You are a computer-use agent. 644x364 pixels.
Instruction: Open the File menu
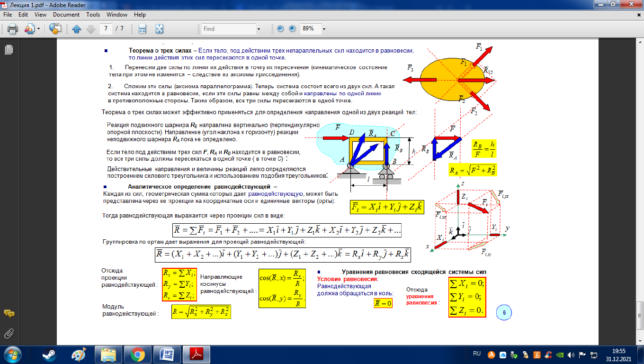8,15
